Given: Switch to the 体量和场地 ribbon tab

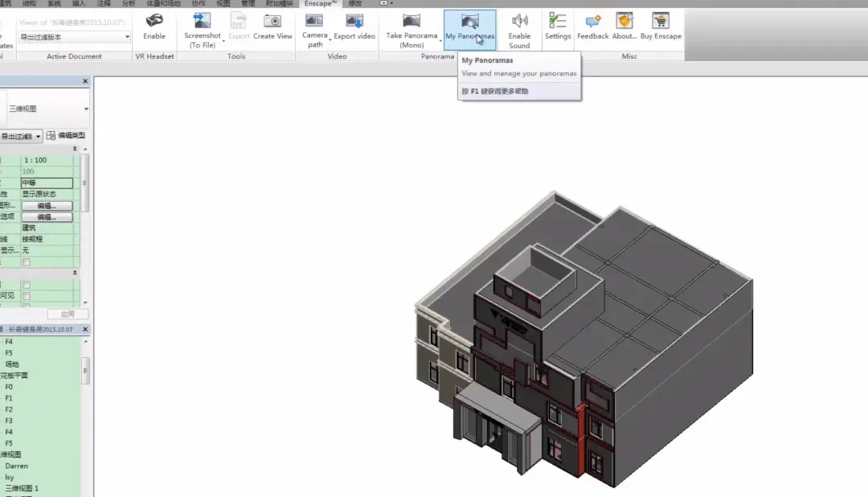Looking at the screenshot, I should click(x=163, y=3).
